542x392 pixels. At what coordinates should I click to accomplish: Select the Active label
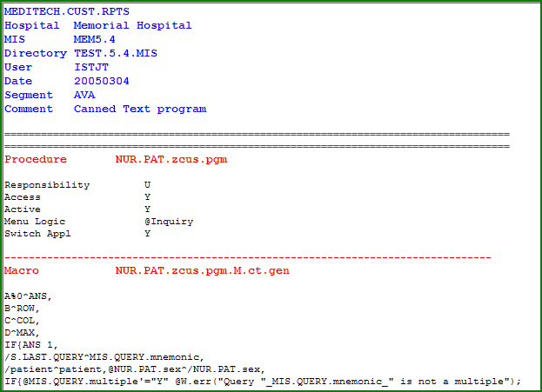click(x=23, y=209)
